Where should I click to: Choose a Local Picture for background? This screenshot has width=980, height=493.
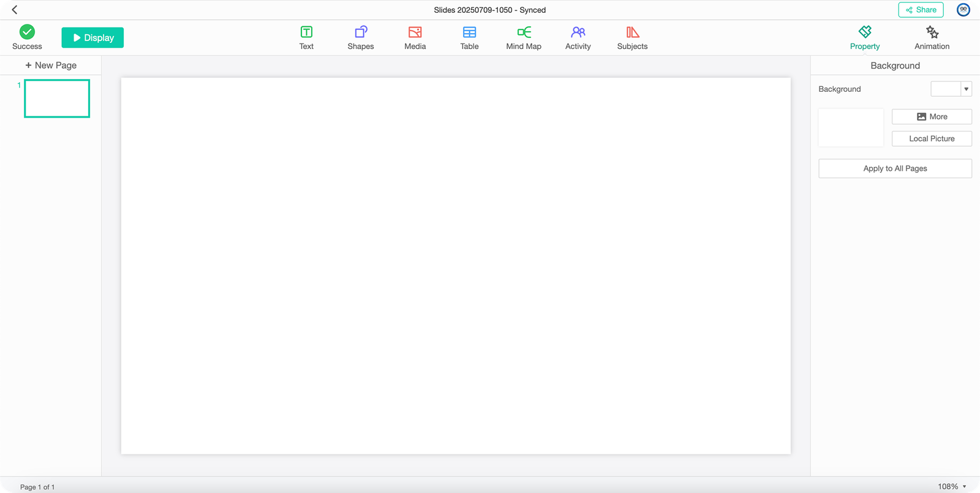click(932, 138)
